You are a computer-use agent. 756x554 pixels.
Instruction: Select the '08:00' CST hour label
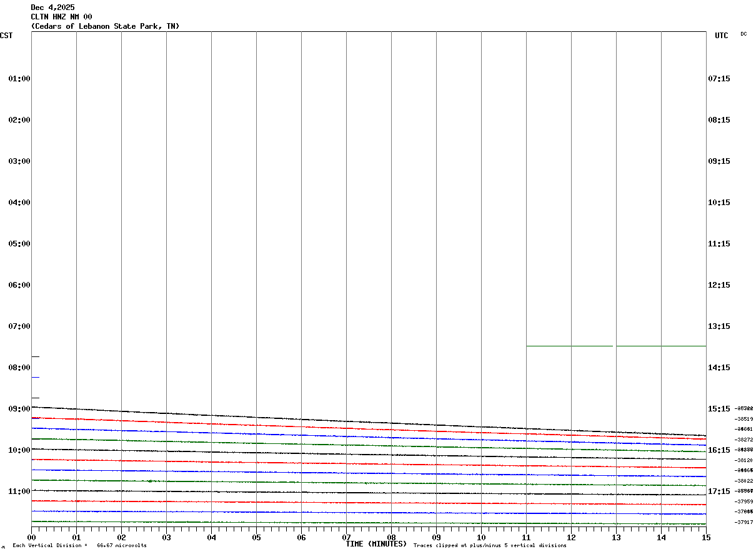point(19,368)
